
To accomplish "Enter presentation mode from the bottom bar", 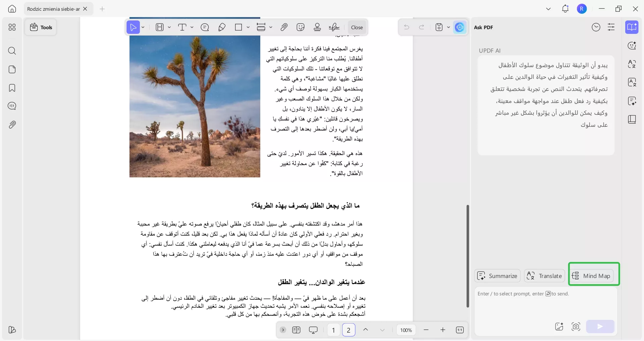I will (x=313, y=330).
